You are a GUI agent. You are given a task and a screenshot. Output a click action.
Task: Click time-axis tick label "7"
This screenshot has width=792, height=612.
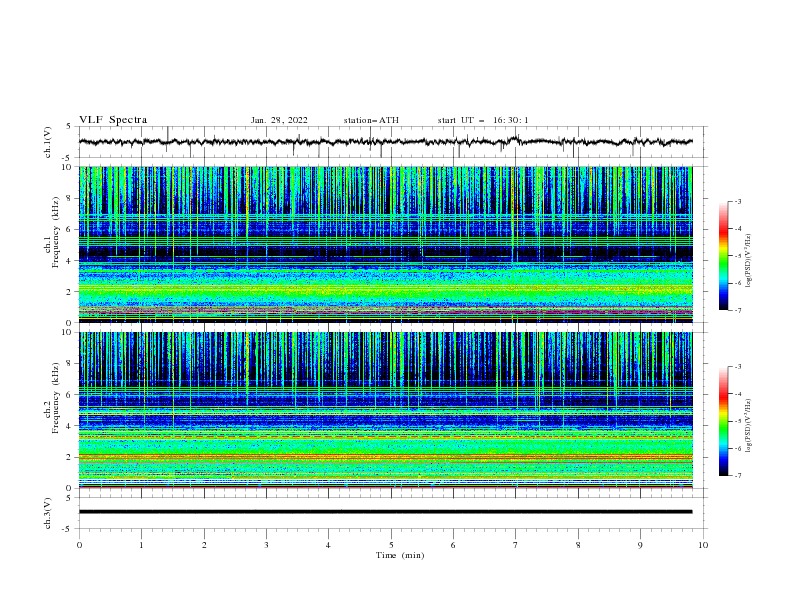(x=516, y=545)
